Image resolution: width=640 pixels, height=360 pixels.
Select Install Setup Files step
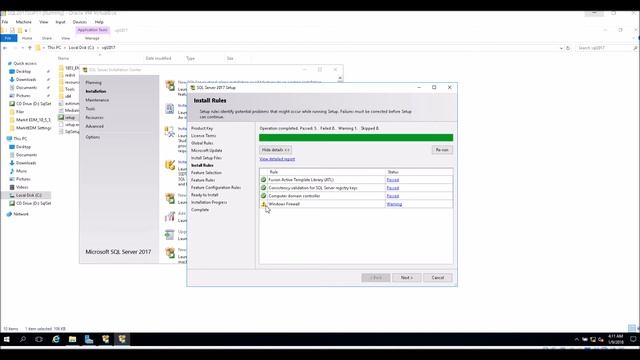click(207, 158)
